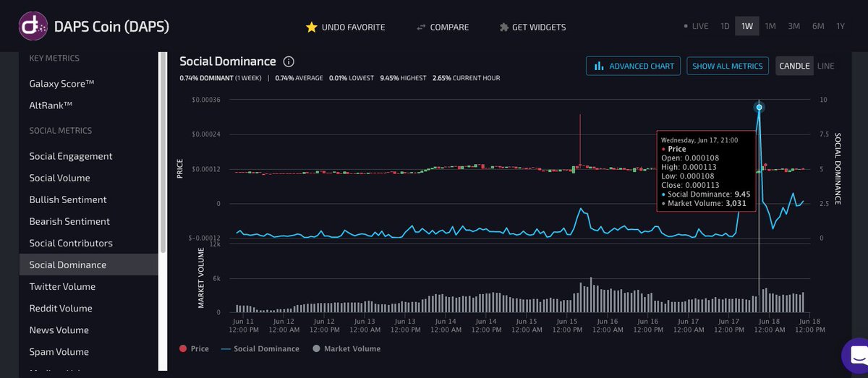Click the 2.65% CURRENT HOUR stat

click(466, 78)
